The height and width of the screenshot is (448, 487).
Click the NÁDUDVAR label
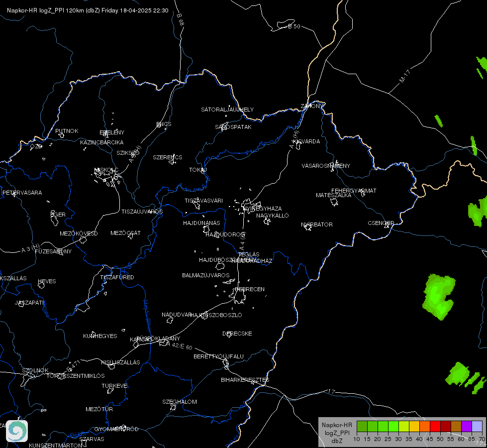pyautogui.click(x=177, y=315)
